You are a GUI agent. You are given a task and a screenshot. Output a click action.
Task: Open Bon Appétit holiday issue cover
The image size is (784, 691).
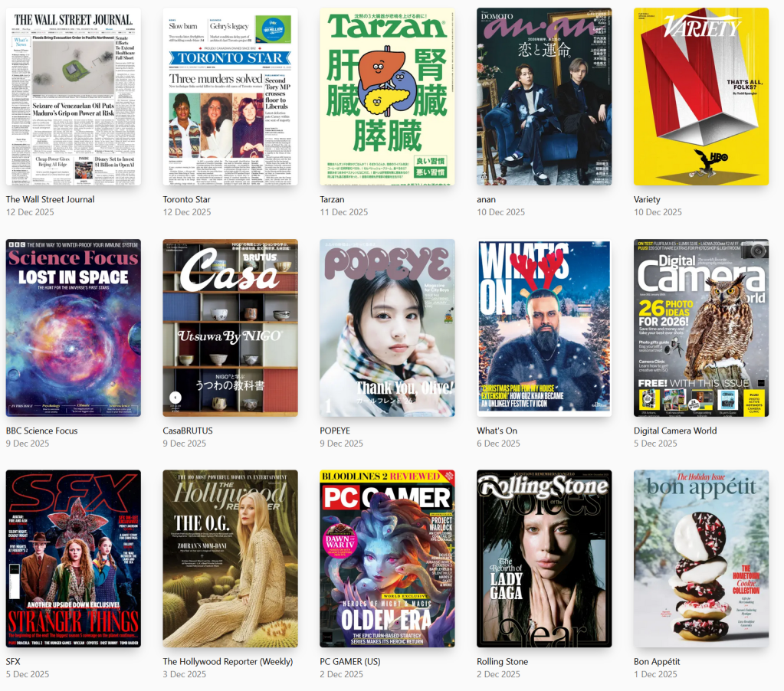pyautogui.click(x=700, y=558)
